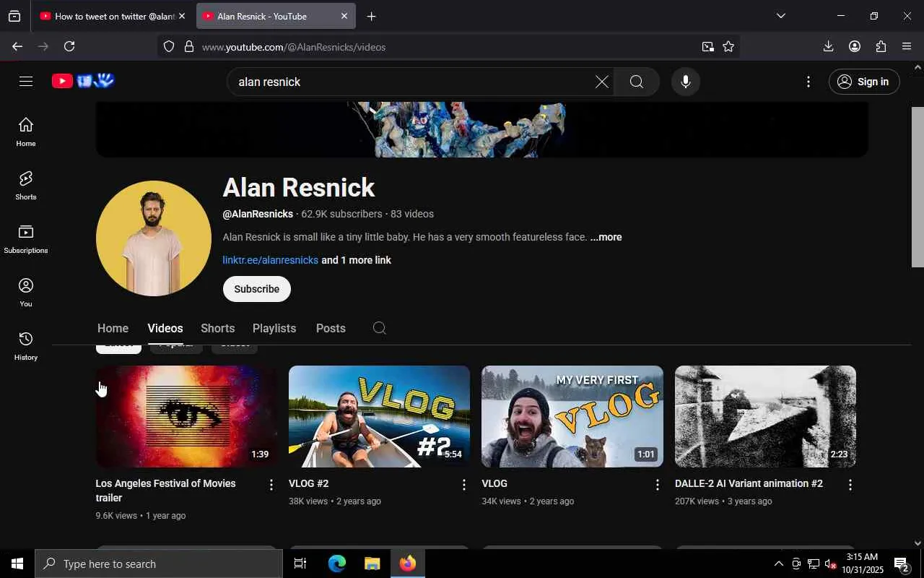Viewport: 924px width, 578px height.
Task: Play the DALLE-2 black-and-white thumbnail
Action: pyautogui.click(x=765, y=416)
